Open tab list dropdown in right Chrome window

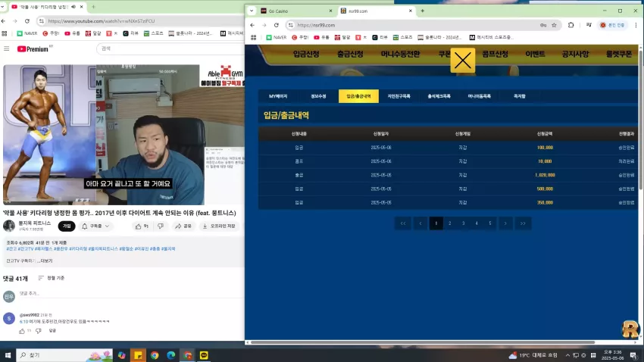(252, 11)
